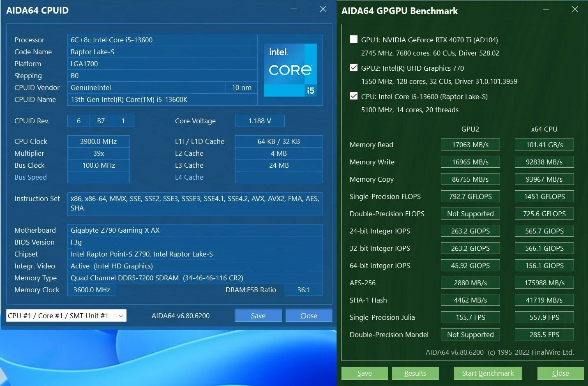Click GPU2 Memory Write result 16965 MB/s
The image size is (588, 386).
(470, 162)
